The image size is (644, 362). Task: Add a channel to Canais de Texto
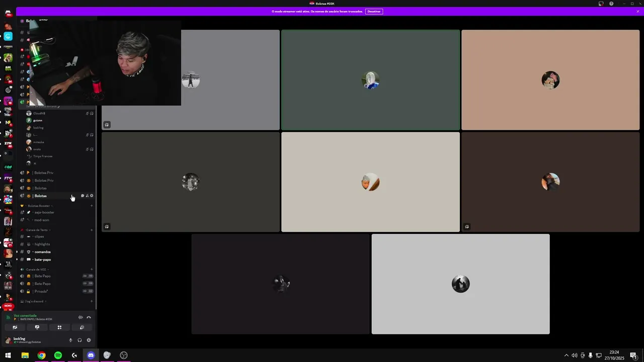pos(92,230)
